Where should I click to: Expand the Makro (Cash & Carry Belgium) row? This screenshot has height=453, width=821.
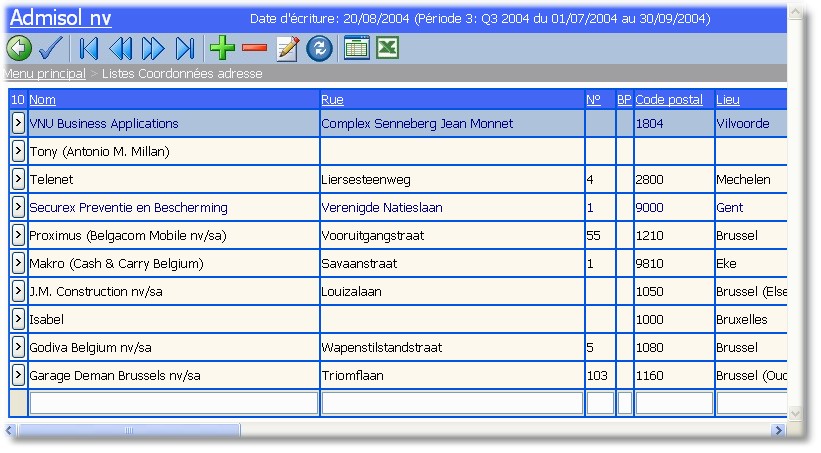pos(18,263)
